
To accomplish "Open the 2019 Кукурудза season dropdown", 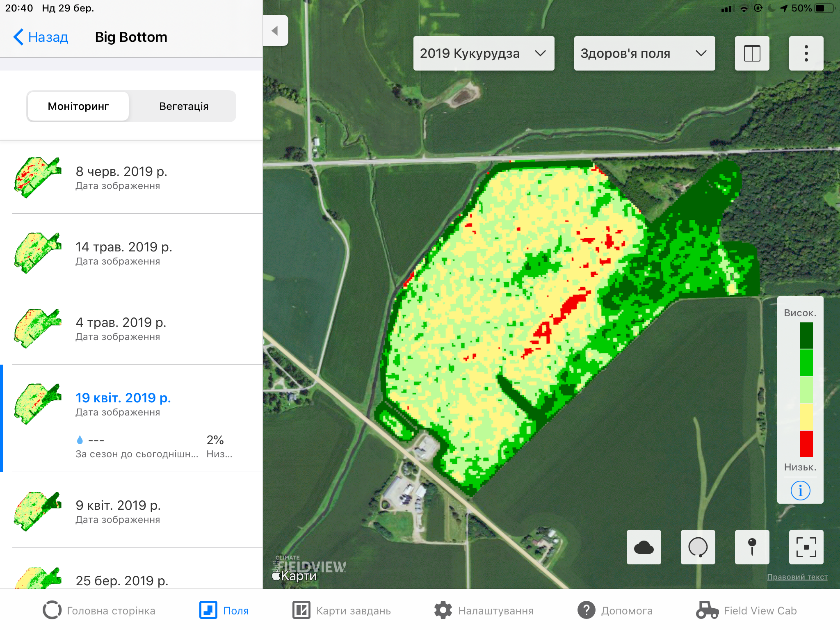I will pyautogui.click(x=484, y=53).
